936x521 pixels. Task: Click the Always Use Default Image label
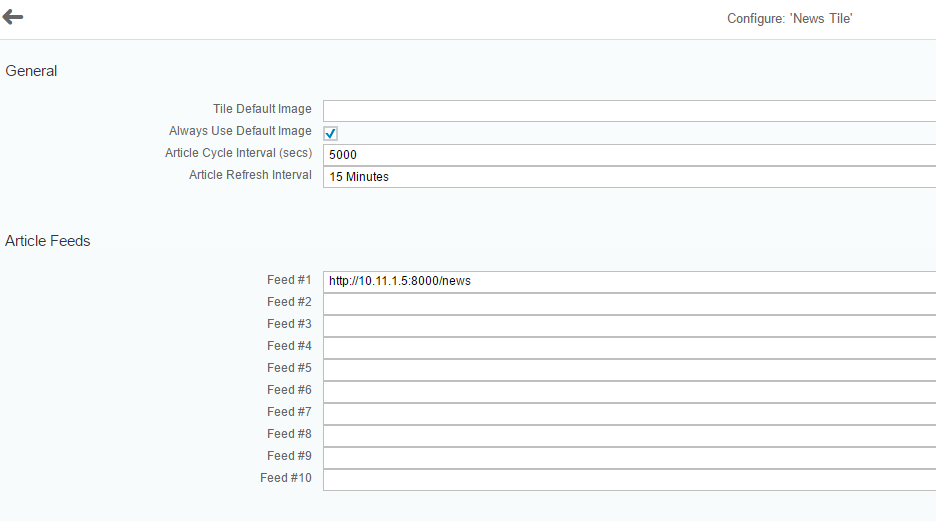point(240,131)
